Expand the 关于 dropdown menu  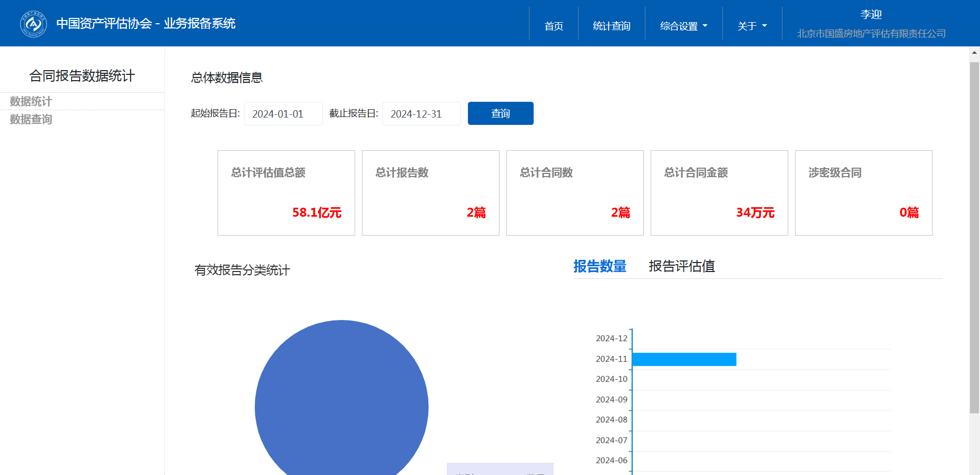click(x=752, y=26)
